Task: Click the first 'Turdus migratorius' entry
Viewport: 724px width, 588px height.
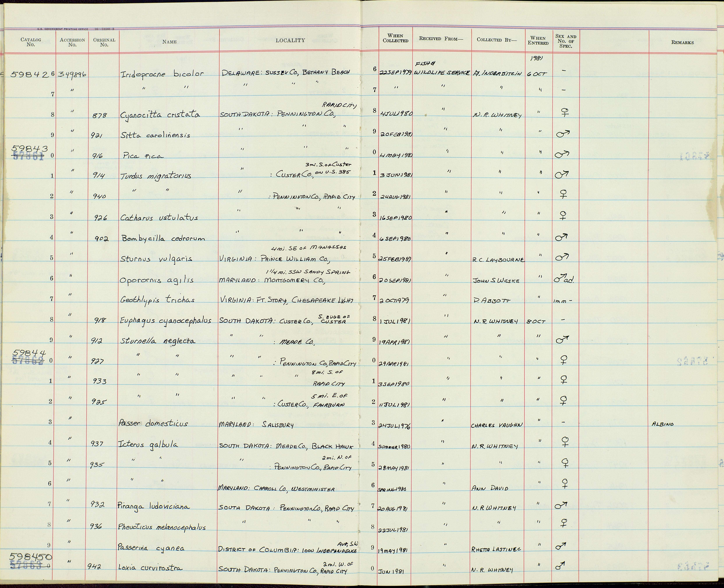Action: click(x=156, y=176)
